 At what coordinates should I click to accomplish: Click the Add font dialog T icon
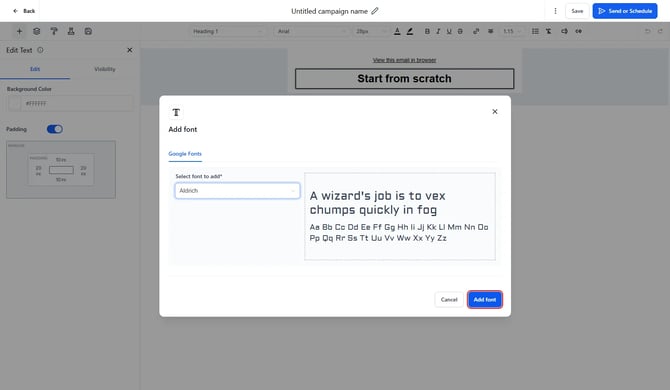click(x=176, y=112)
